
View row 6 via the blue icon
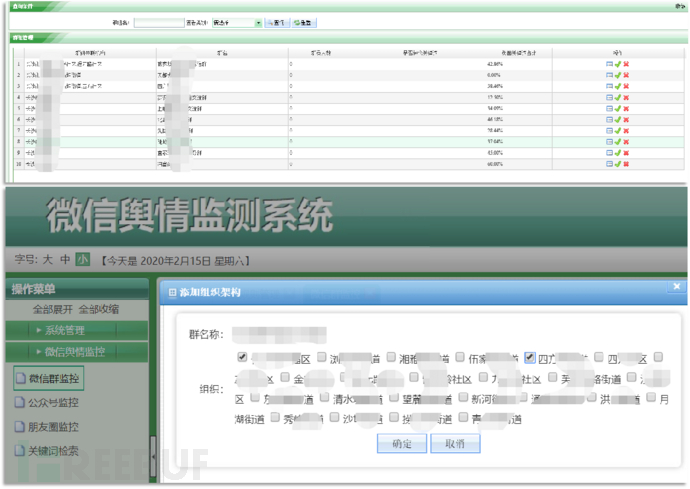pyautogui.click(x=609, y=119)
